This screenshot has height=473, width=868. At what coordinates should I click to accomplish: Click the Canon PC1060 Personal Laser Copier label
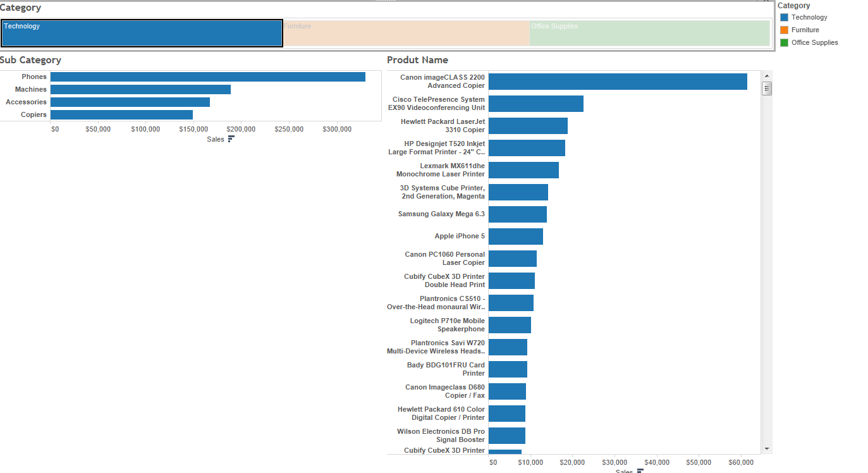(x=445, y=259)
